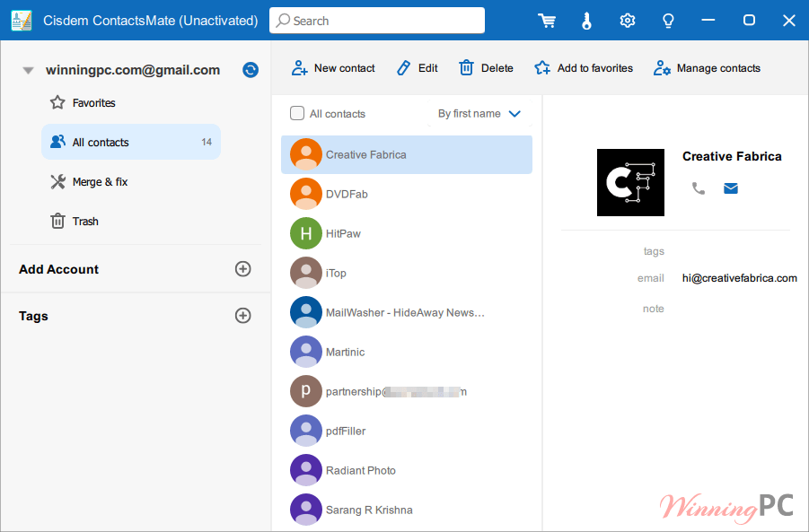Viewport: 809px width, 532px height.
Task: Open the shopping cart purchase icon
Action: coord(547,21)
